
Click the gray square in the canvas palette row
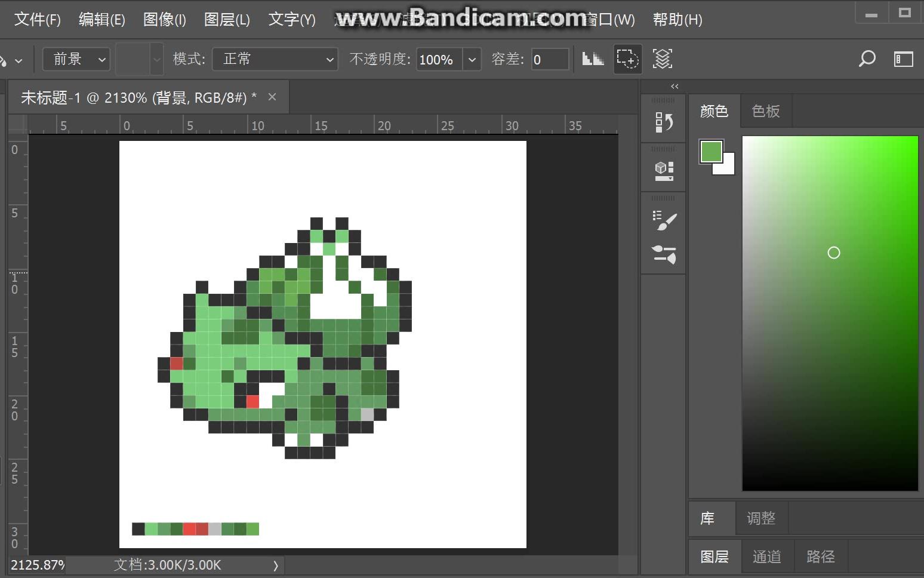pyautogui.click(x=214, y=528)
